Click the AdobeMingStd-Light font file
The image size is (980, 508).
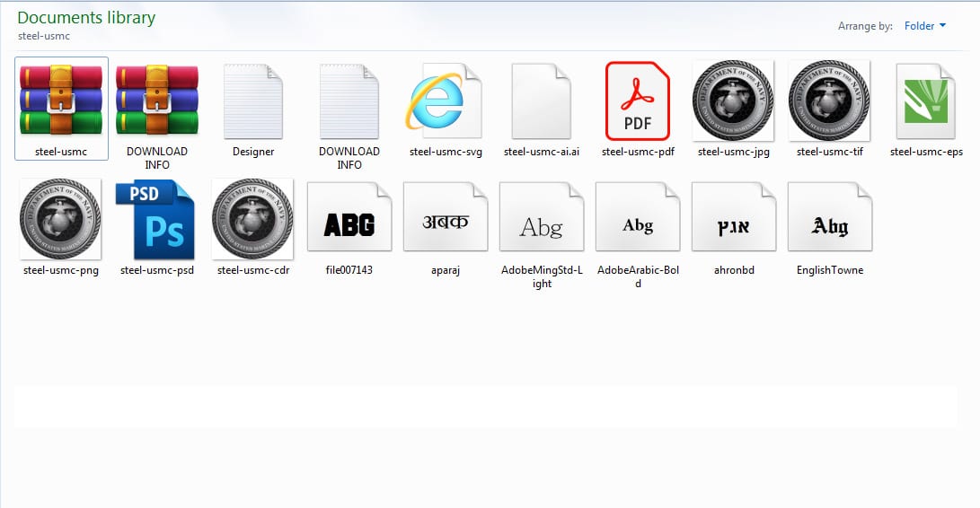(542, 219)
